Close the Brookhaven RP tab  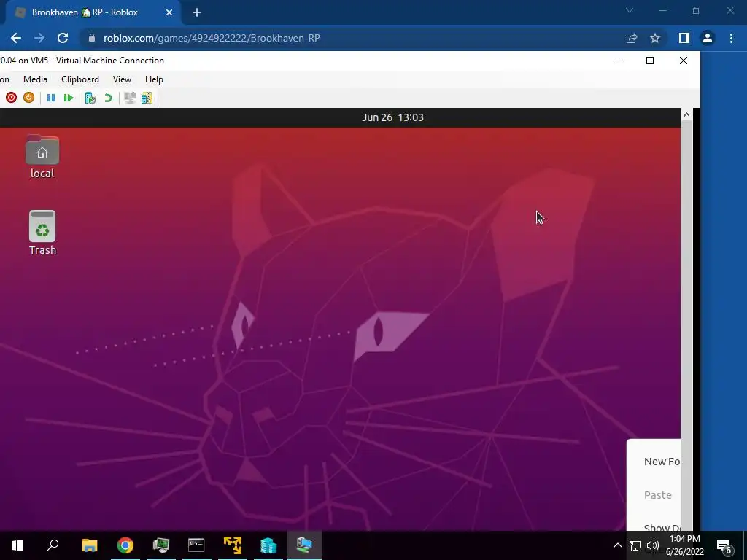[169, 12]
